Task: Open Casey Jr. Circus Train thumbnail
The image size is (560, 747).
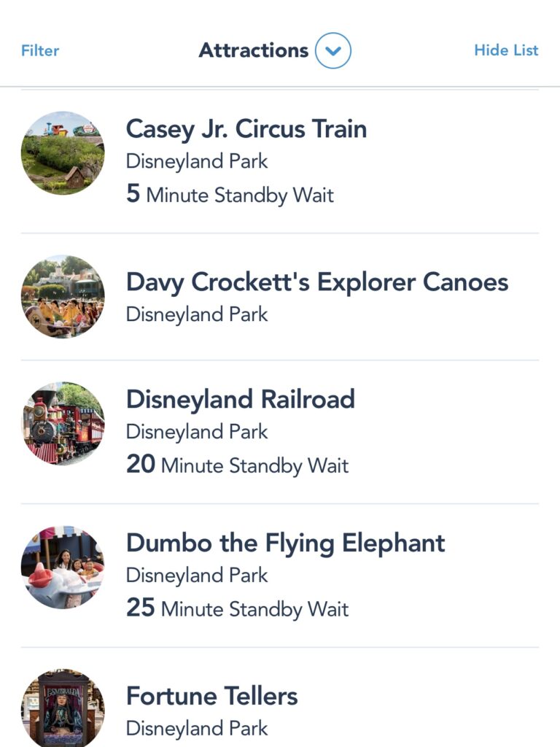Action: point(63,153)
